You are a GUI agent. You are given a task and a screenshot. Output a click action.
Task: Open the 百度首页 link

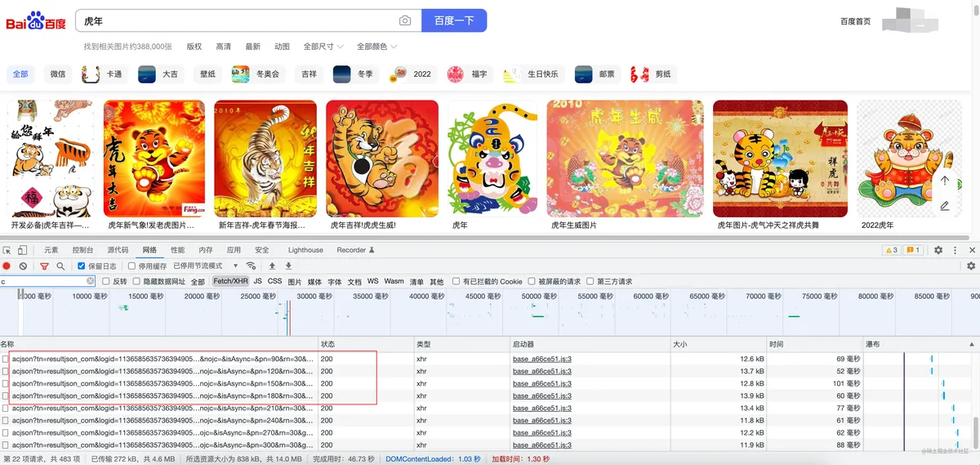coord(855,21)
